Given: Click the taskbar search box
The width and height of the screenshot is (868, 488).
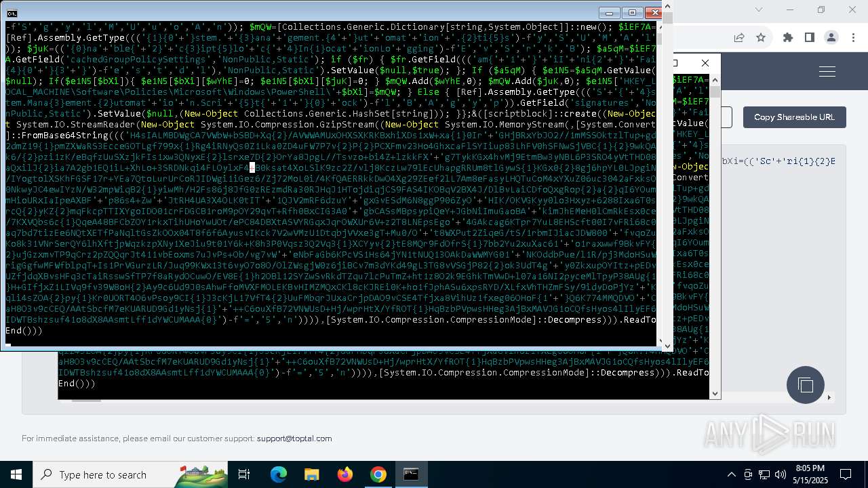Looking at the screenshot, I should [130, 474].
